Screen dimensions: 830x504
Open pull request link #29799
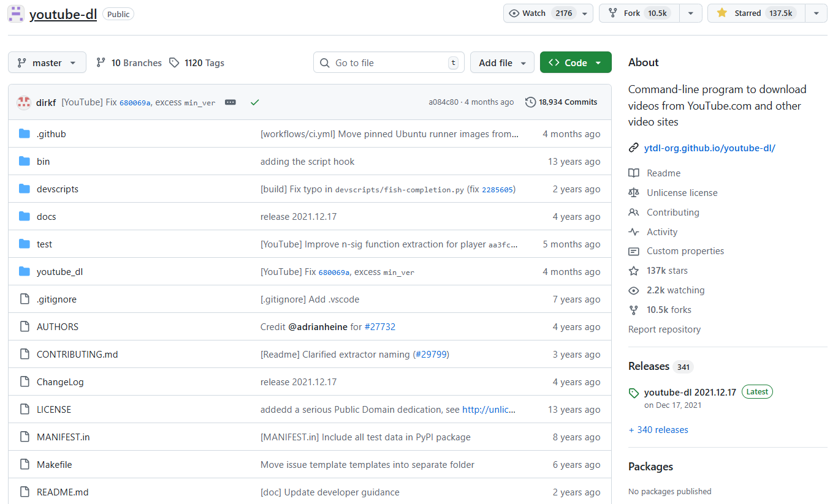(431, 355)
